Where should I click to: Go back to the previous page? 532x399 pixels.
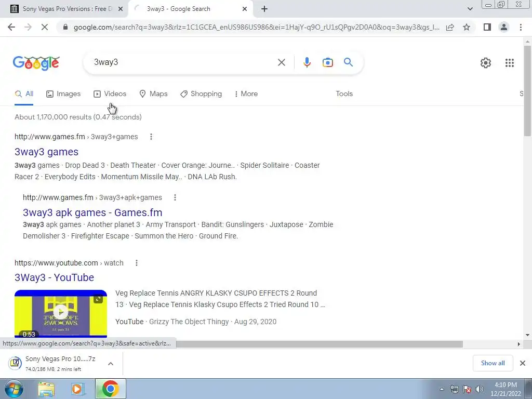pos(11,27)
